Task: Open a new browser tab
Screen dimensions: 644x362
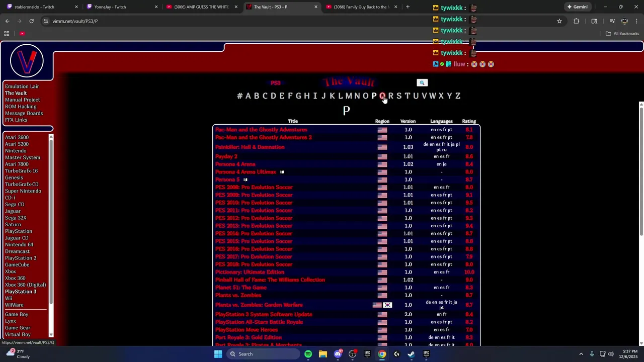Action: click(408, 7)
